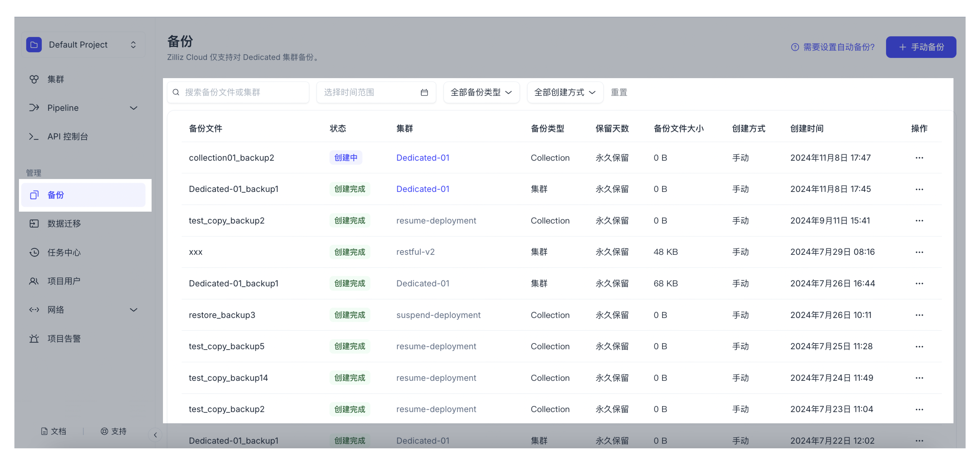Open actions menu for the 7月22日 12:02 backup
Screen dimensions: 980x465
click(x=919, y=441)
